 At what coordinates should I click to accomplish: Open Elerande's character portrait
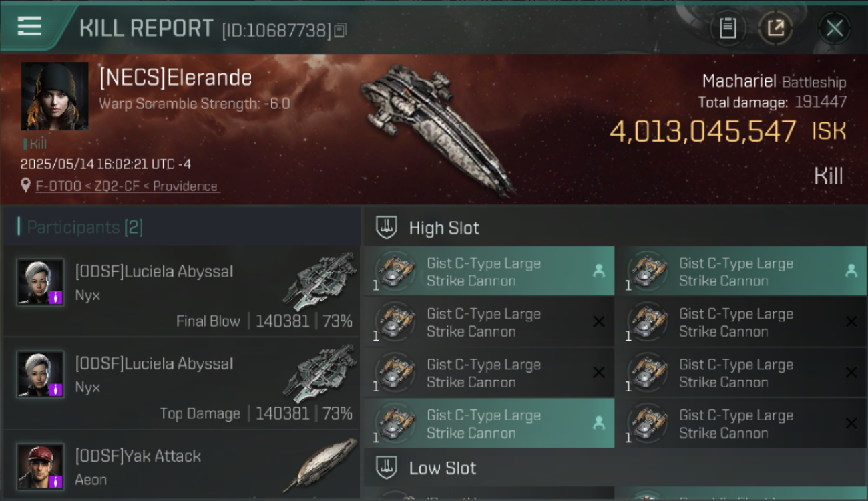click(55, 96)
